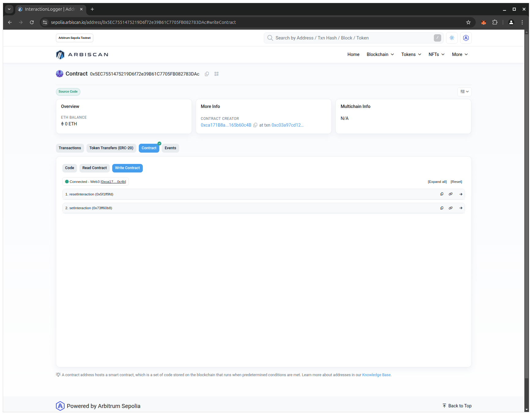
Task: Show the contract address QR code
Action: click(x=216, y=74)
